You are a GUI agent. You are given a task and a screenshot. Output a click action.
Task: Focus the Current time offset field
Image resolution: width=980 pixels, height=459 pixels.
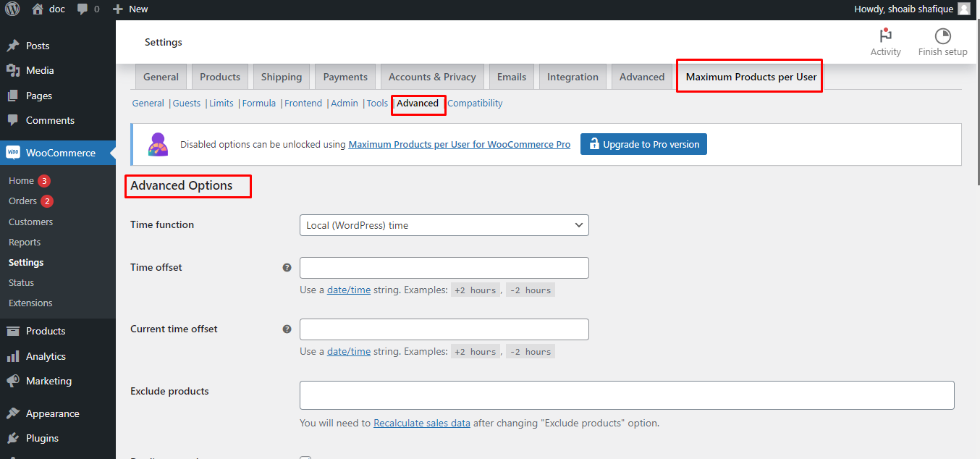click(444, 329)
